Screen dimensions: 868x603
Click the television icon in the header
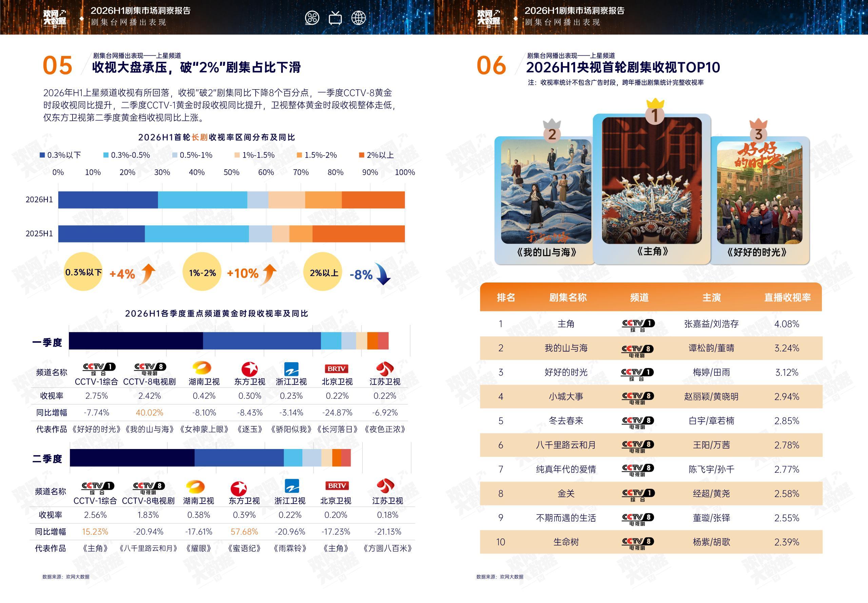(335, 18)
